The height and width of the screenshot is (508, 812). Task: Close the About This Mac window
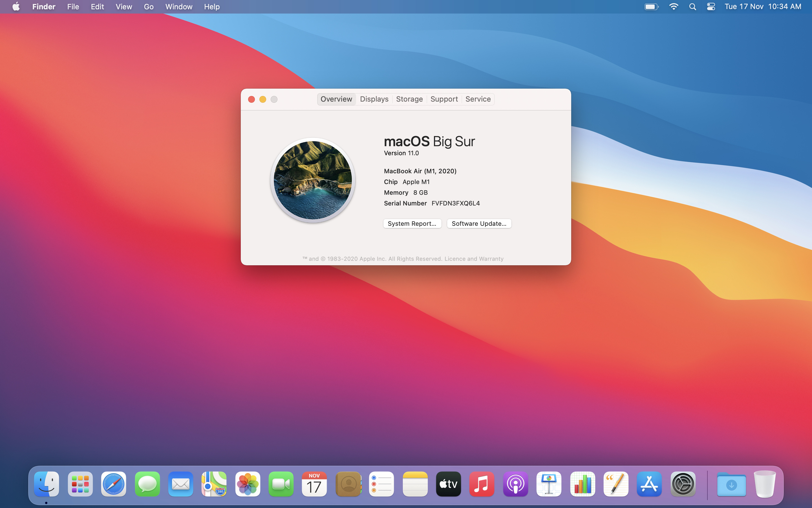(x=251, y=99)
